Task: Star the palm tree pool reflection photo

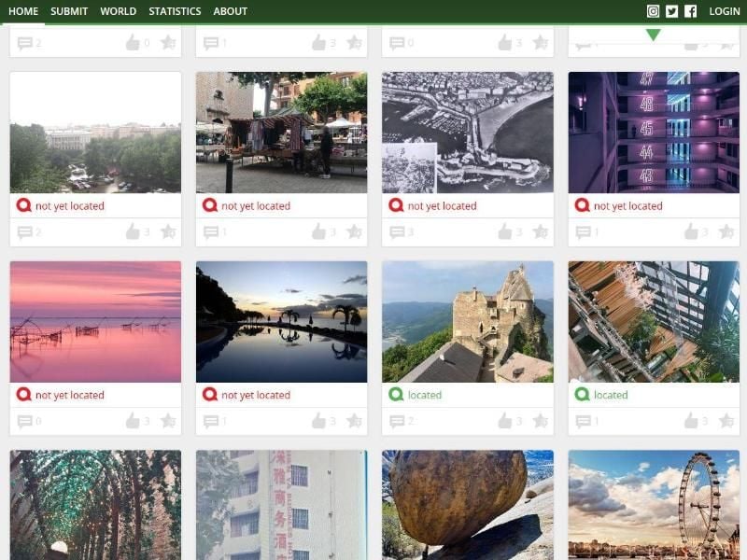Action: tap(355, 421)
